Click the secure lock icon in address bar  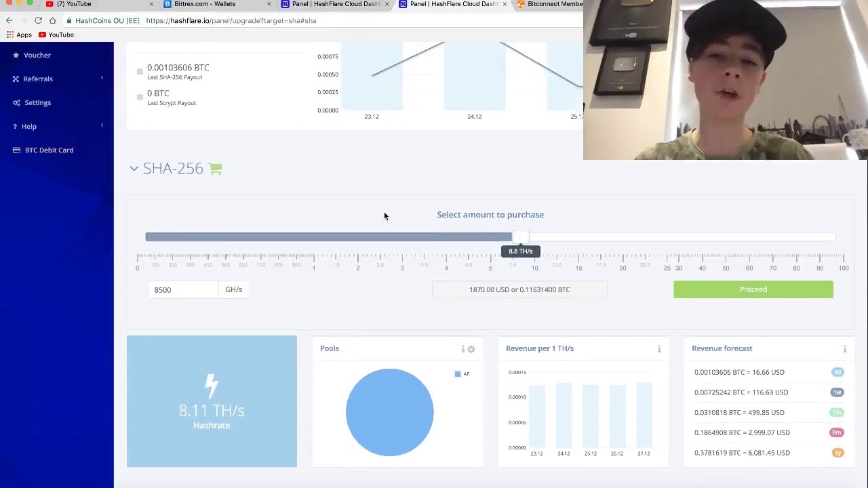tap(70, 20)
